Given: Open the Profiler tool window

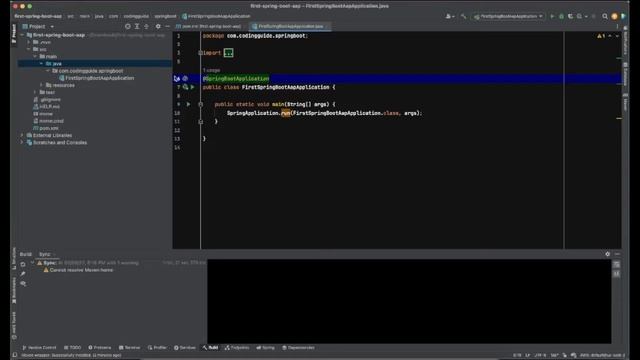Looking at the screenshot, I should click(x=157, y=348).
